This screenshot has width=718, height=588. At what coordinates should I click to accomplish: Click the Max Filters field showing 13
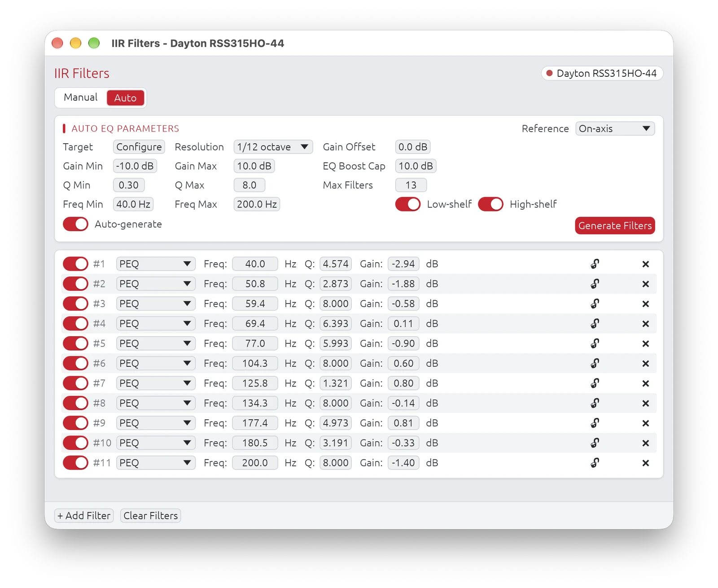(411, 185)
